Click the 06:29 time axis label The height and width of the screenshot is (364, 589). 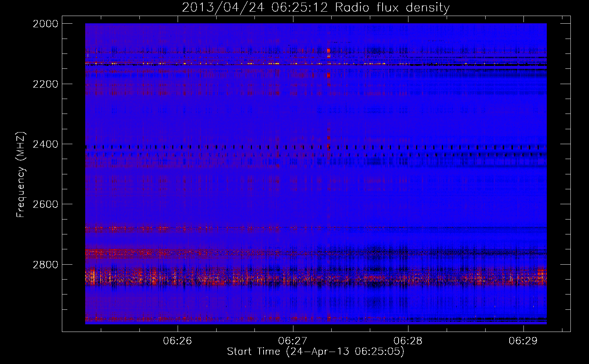(x=523, y=341)
